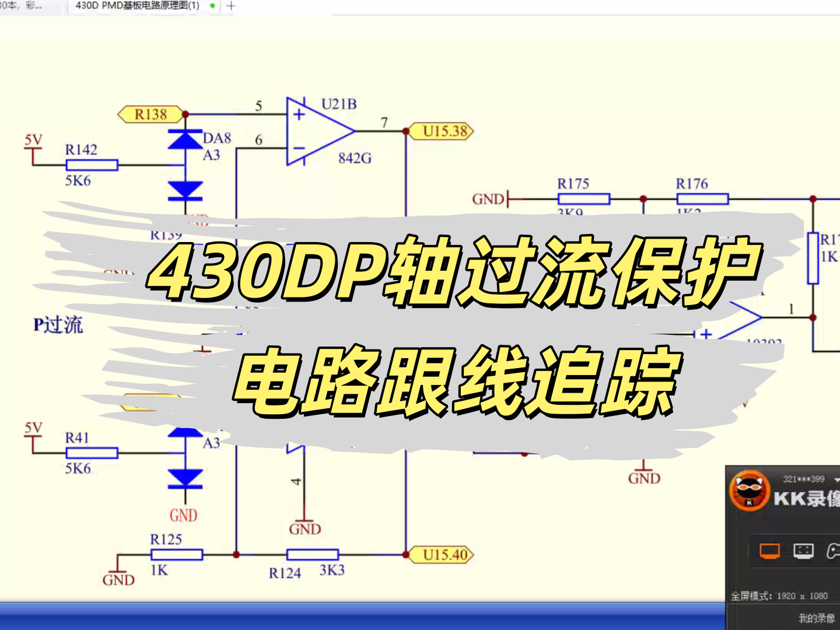Click the GND label left of R175
Screen dimensions: 840x630
pos(488,199)
